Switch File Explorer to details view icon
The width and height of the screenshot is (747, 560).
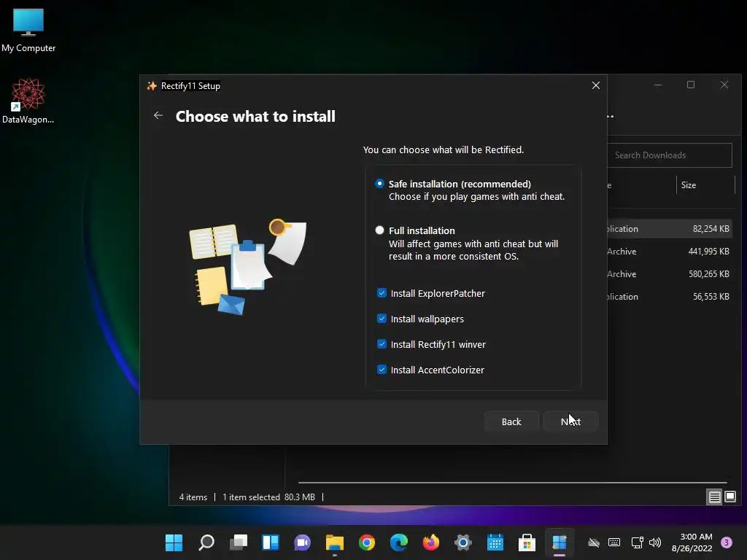714,497
